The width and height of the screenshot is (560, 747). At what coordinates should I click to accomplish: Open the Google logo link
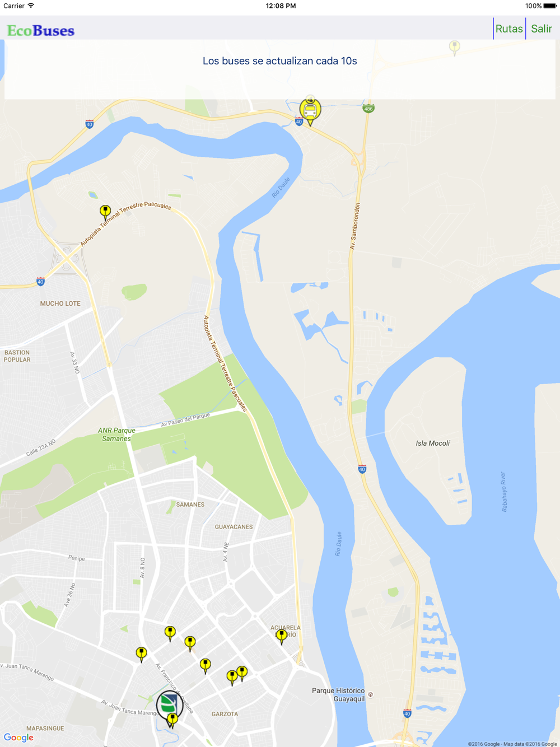click(x=18, y=738)
